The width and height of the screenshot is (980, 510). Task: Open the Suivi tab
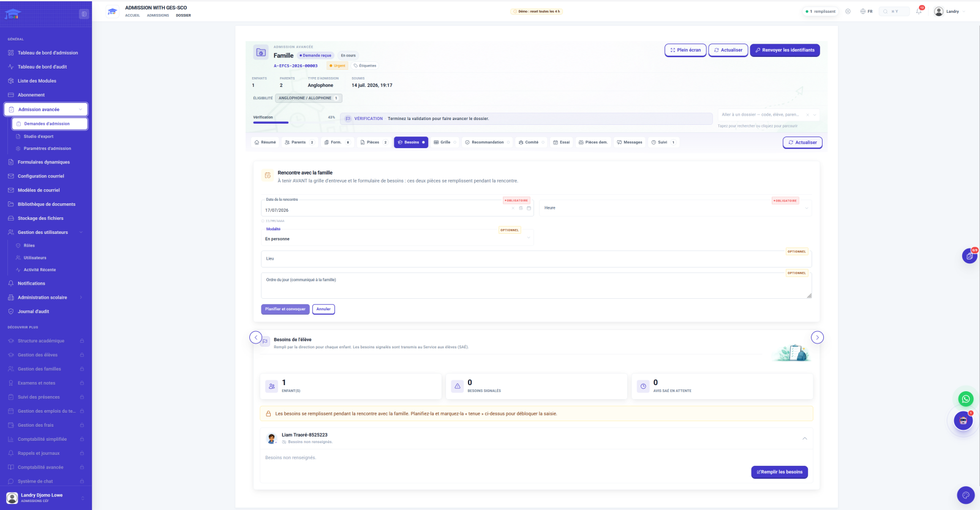point(663,142)
